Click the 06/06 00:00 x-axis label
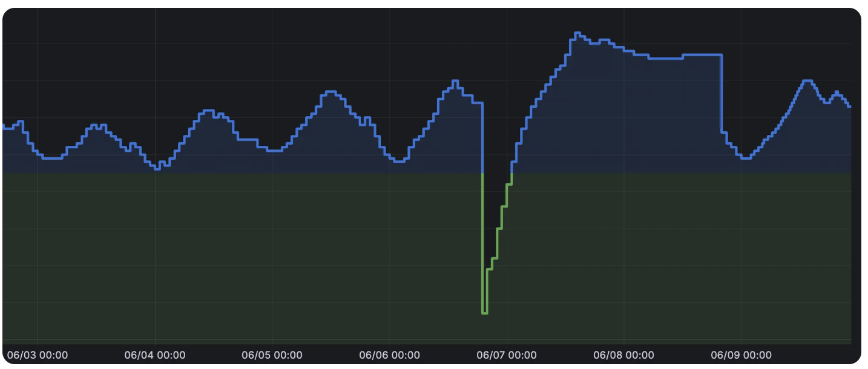The height and width of the screenshot is (369, 868). [x=389, y=355]
